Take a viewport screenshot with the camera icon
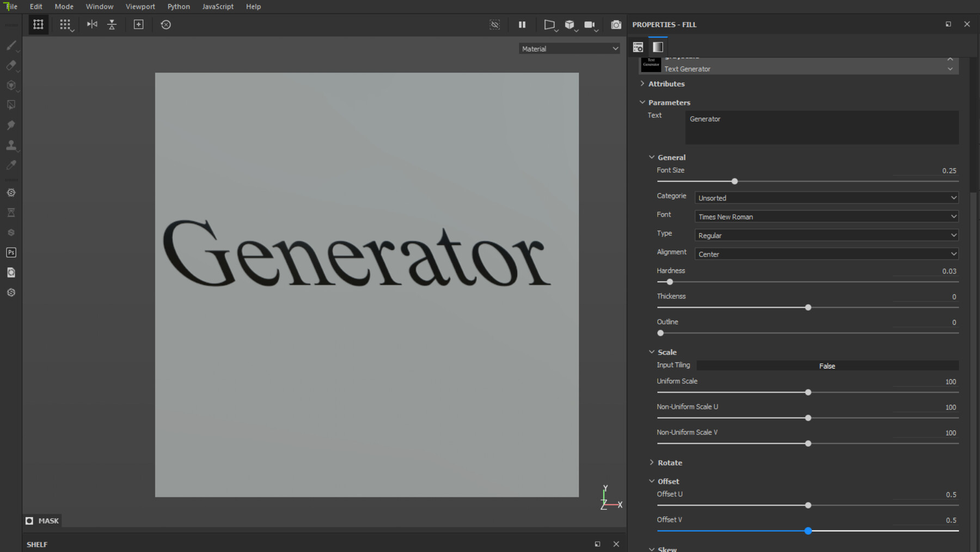Image resolution: width=980 pixels, height=552 pixels. tap(616, 25)
